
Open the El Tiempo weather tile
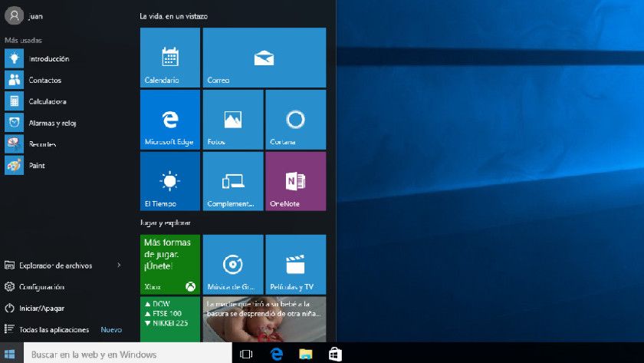pyautogui.click(x=170, y=181)
